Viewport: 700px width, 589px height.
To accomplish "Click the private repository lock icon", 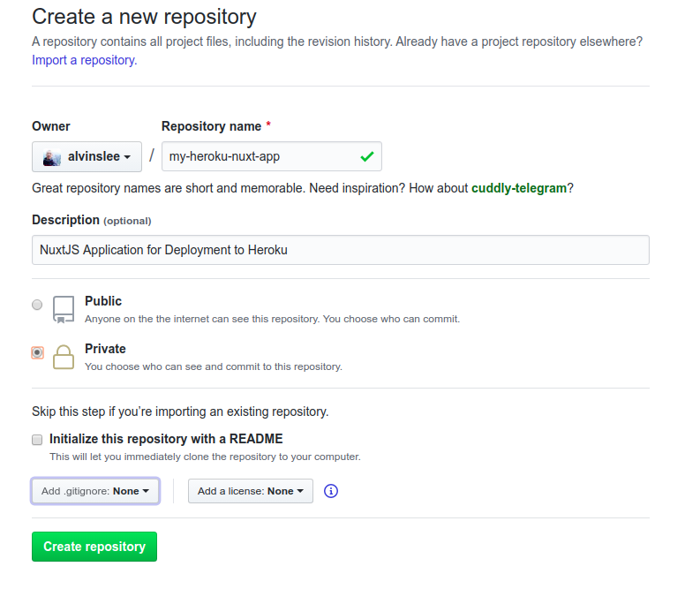I will point(64,357).
